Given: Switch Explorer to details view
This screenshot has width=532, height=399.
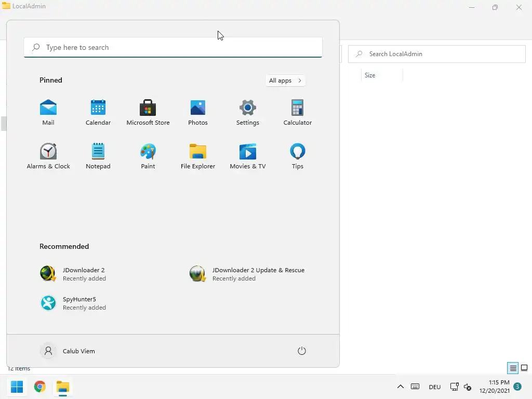Looking at the screenshot, I should [513, 368].
